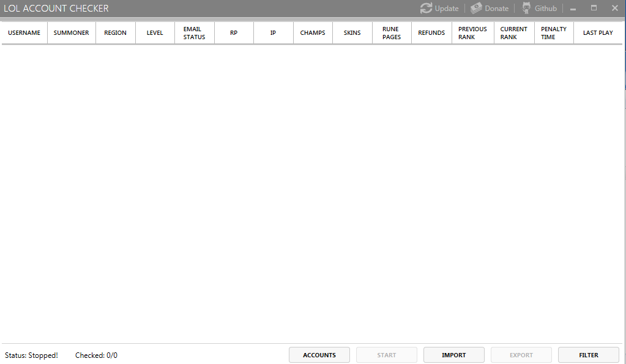
Task: Click the IMPORT button
Action: tap(454, 355)
